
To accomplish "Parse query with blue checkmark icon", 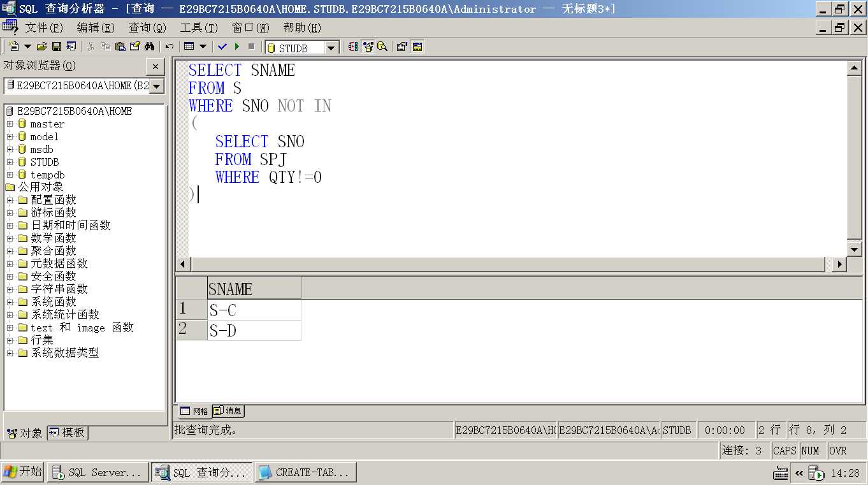I will [x=222, y=47].
